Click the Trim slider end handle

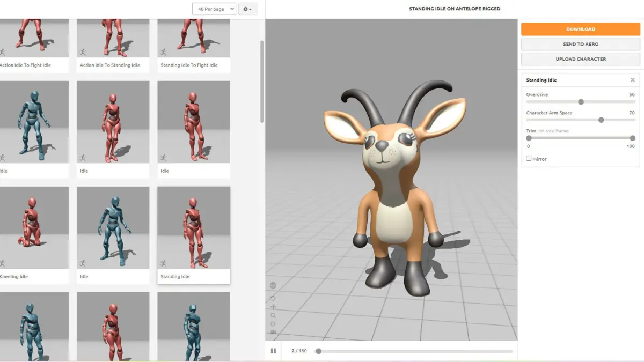pos(633,138)
